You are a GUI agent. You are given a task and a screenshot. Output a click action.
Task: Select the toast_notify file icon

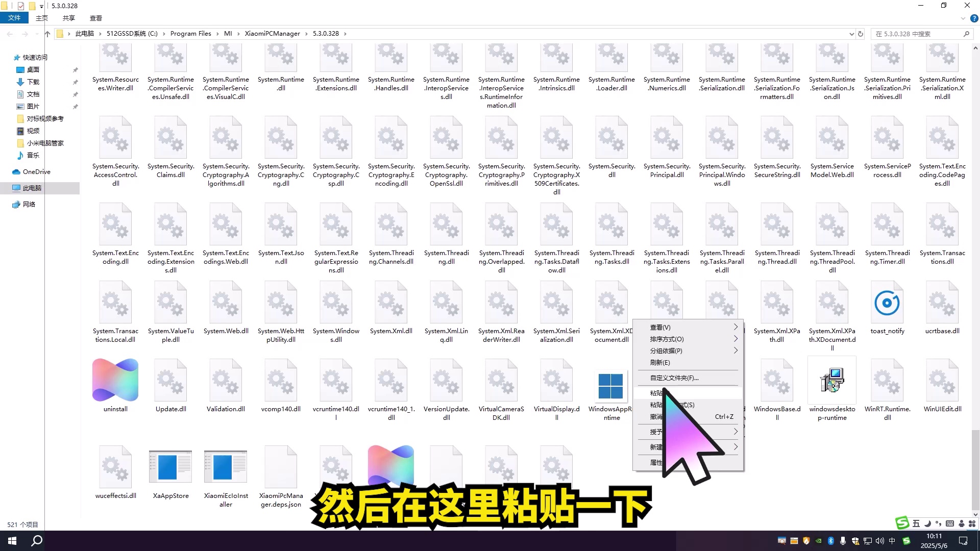[887, 304]
